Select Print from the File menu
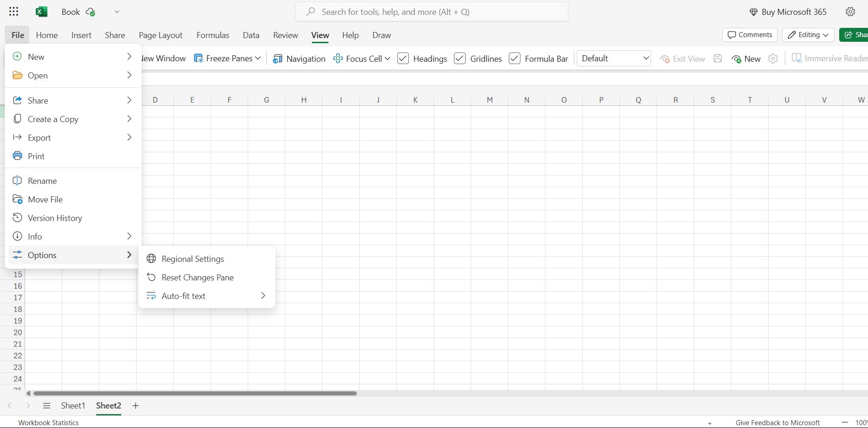868x428 pixels. (36, 156)
